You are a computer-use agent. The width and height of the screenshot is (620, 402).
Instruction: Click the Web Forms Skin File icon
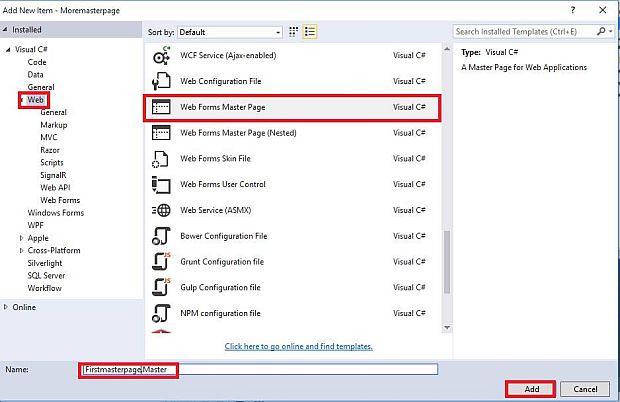[160, 159]
